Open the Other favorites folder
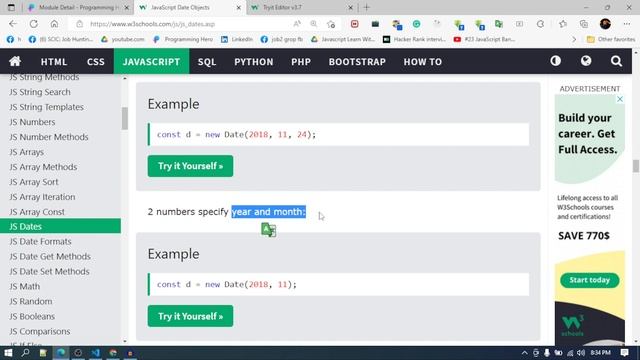640x360 pixels. pyautogui.click(x=611, y=39)
